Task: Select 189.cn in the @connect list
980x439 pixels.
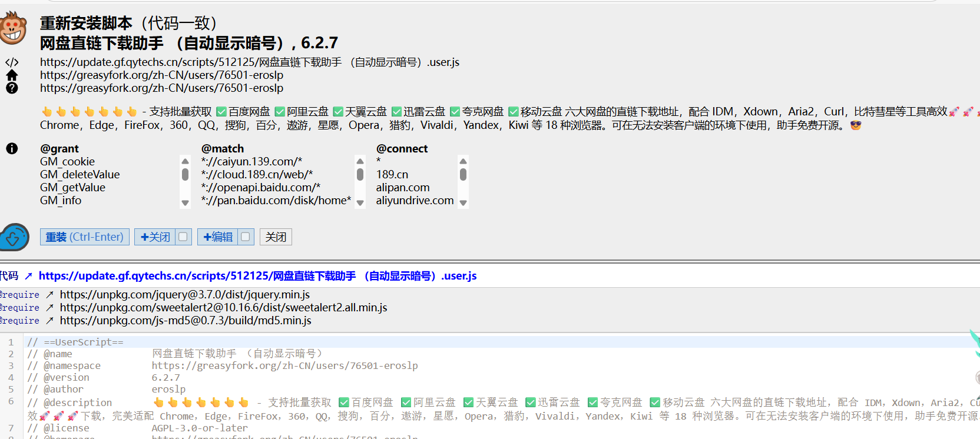Action: pyautogui.click(x=392, y=174)
